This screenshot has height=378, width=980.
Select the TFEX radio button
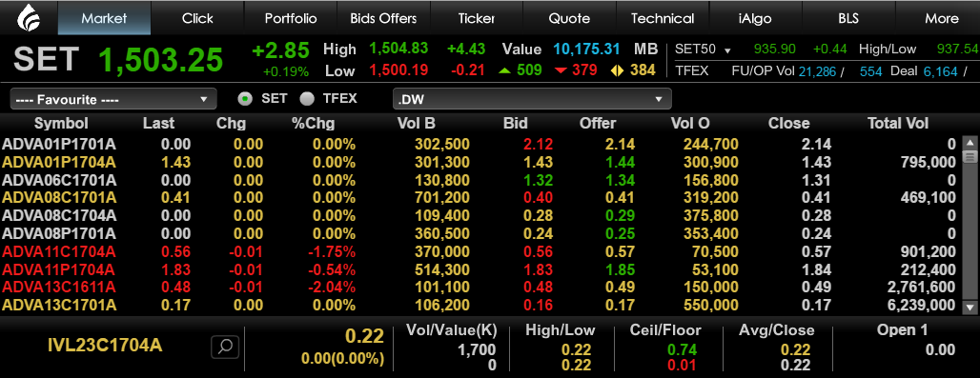click(307, 99)
